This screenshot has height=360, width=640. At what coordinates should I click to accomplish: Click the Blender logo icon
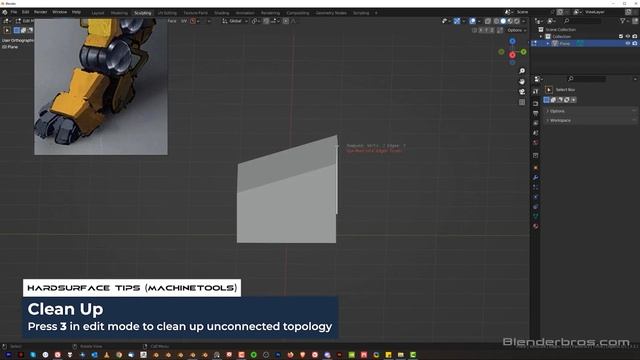point(5,12)
